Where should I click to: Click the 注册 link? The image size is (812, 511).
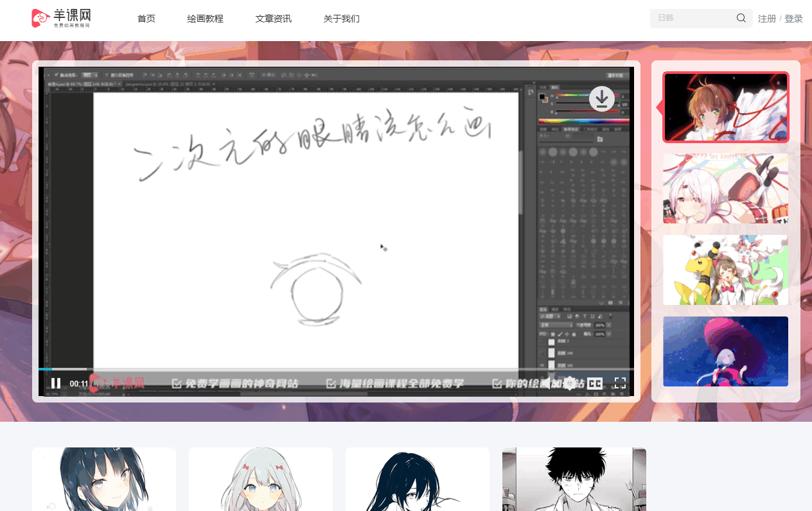coord(767,19)
